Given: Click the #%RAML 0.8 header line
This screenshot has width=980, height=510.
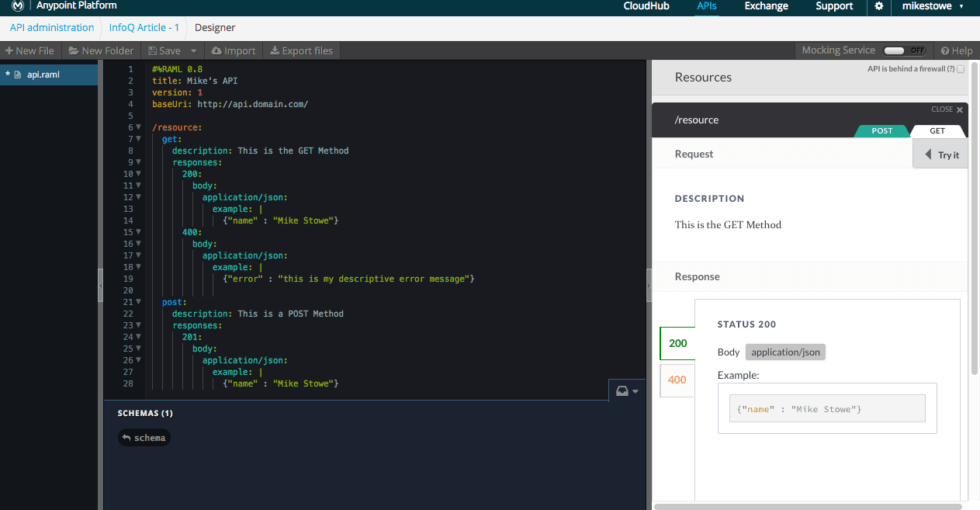Looking at the screenshot, I should point(177,69).
